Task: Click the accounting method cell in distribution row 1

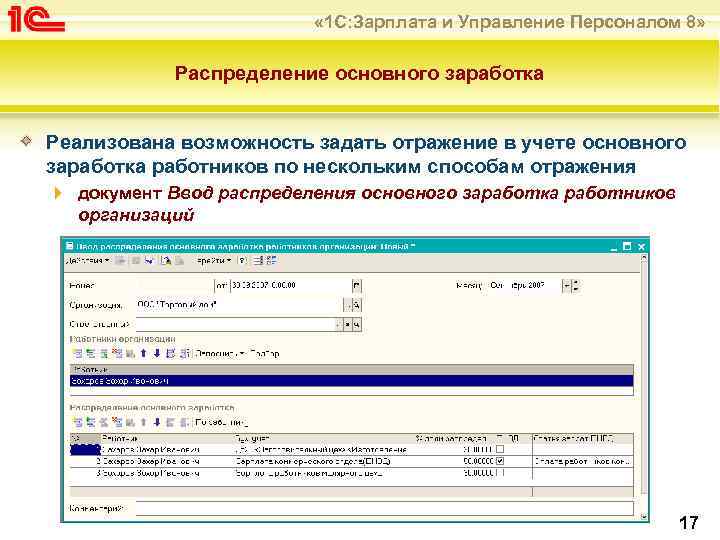Action: pyautogui.click(x=321, y=450)
